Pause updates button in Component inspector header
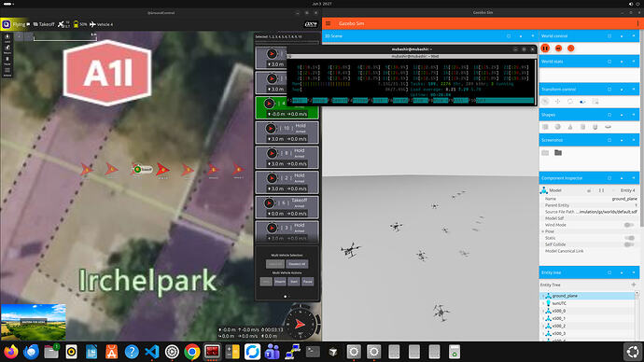The width and height of the screenshot is (644, 362). click(601, 190)
